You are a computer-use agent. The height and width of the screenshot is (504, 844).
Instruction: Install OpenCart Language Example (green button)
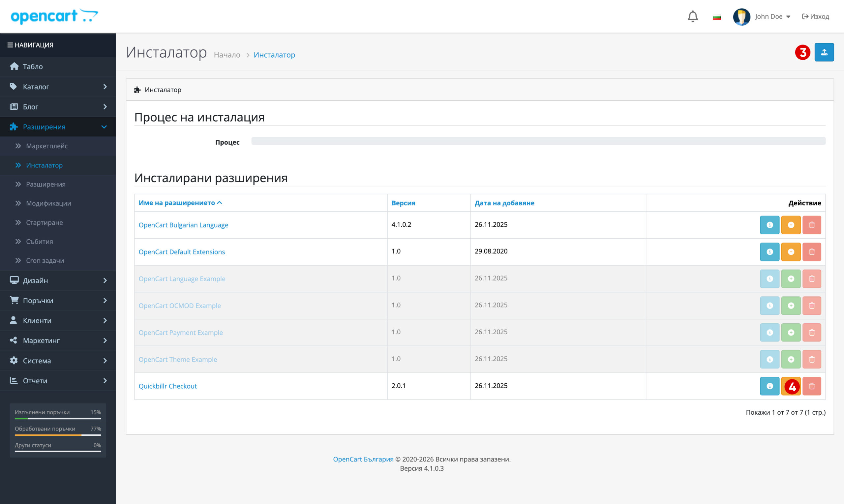pyautogui.click(x=791, y=279)
